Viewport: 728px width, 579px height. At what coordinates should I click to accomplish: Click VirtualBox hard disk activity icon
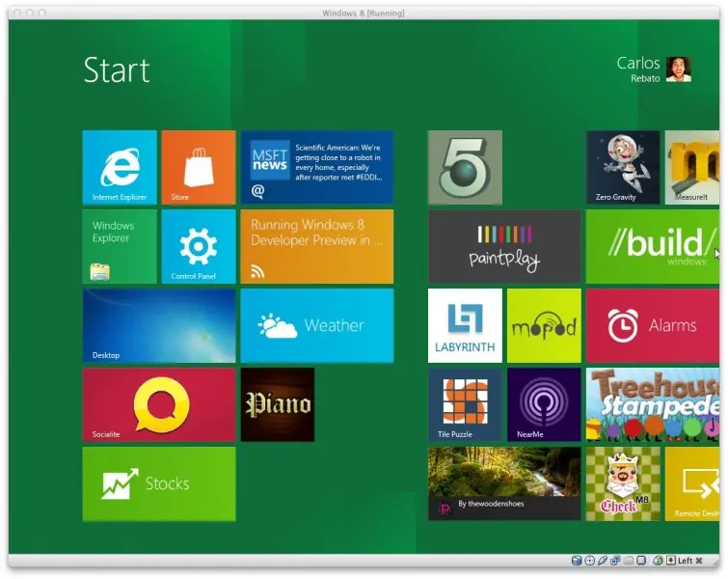577,561
